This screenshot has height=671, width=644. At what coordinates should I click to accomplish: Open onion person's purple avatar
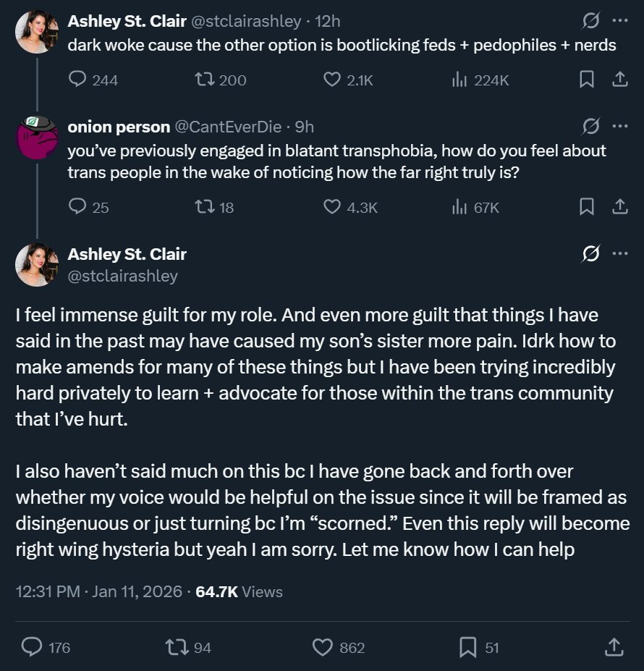[x=37, y=138]
